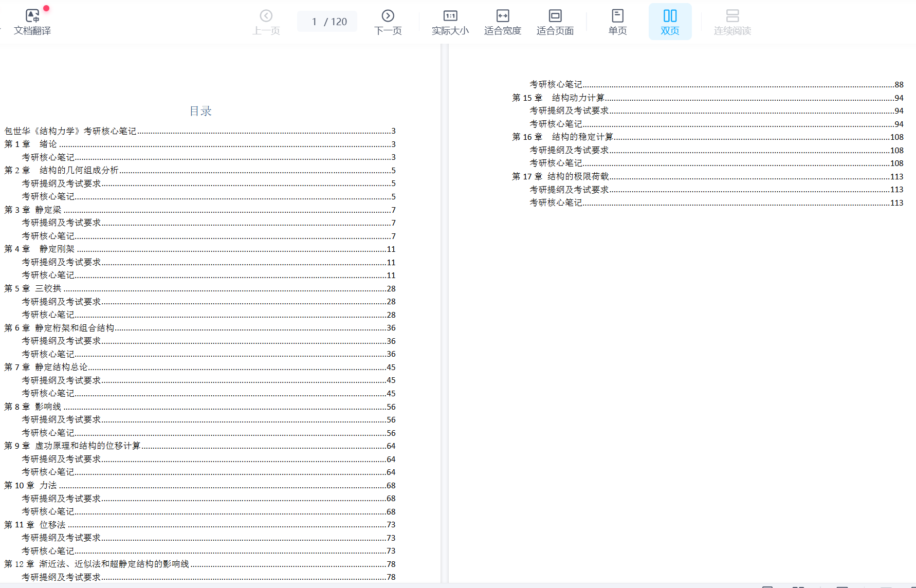
Task: Fit the document to width
Action: (502, 22)
